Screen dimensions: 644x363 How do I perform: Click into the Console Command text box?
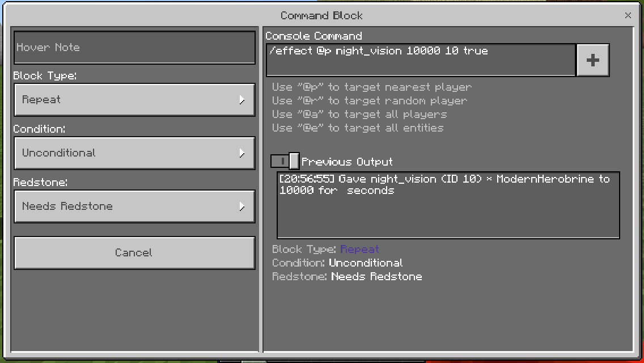click(421, 60)
